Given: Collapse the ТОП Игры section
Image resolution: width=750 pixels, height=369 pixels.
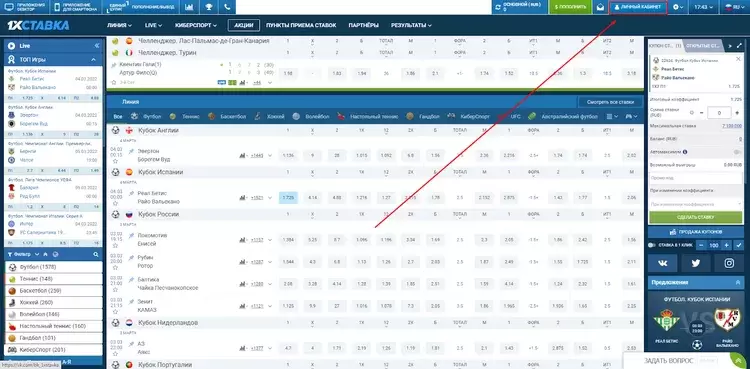Looking at the screenshot, I should point(94,60).
